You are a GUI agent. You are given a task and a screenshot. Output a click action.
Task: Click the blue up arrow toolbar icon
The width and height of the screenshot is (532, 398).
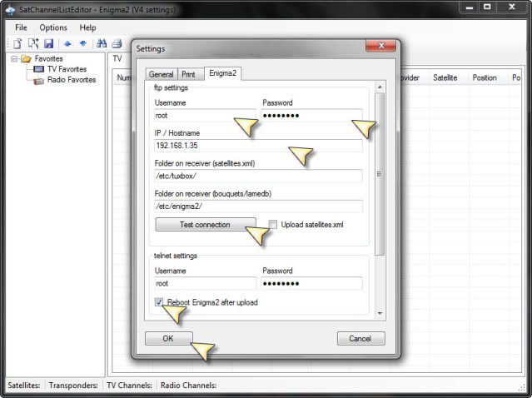pyautogui.click(x=68, y=43)
